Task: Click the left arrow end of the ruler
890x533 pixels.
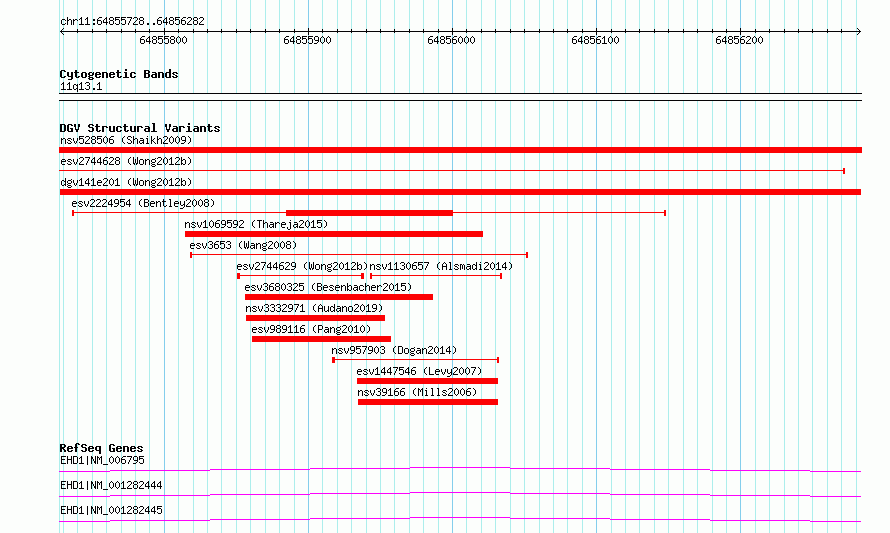Action: point(62,32)
